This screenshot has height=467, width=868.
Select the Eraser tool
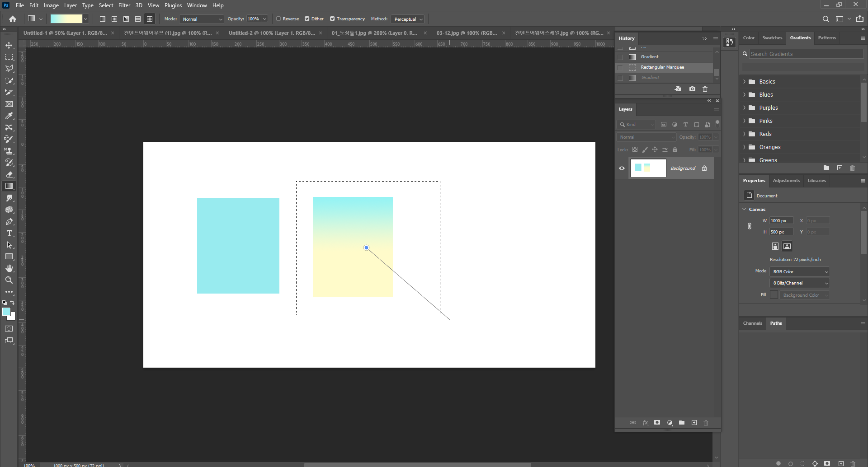[9, 174]
